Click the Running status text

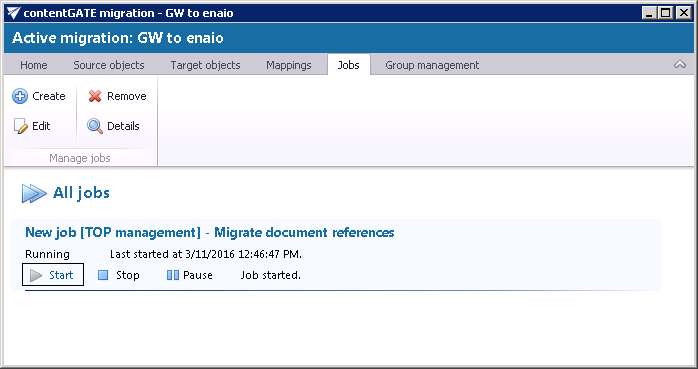tap(47, 255)
